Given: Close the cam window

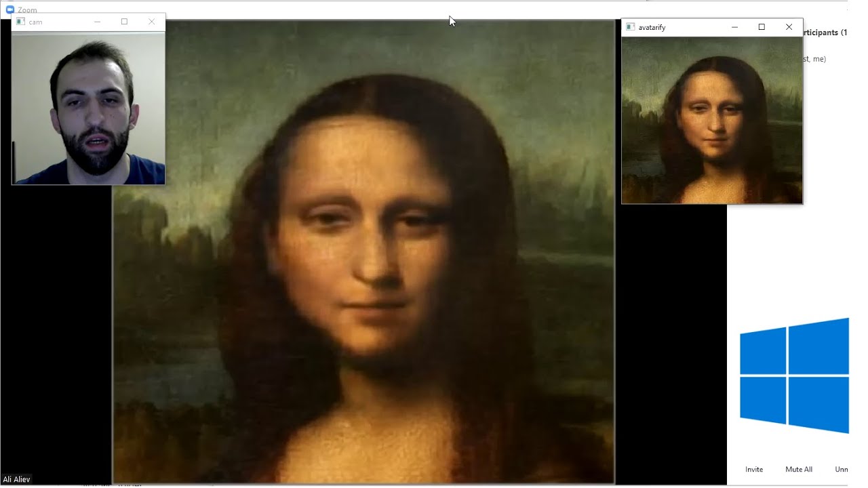Looking at the screenshot, I should pos(151,22).
